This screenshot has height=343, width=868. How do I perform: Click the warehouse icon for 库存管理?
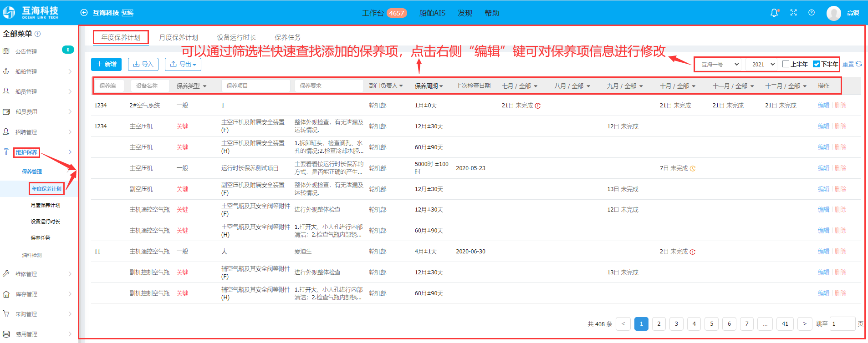pyautogui.click(x=6, y=294)
